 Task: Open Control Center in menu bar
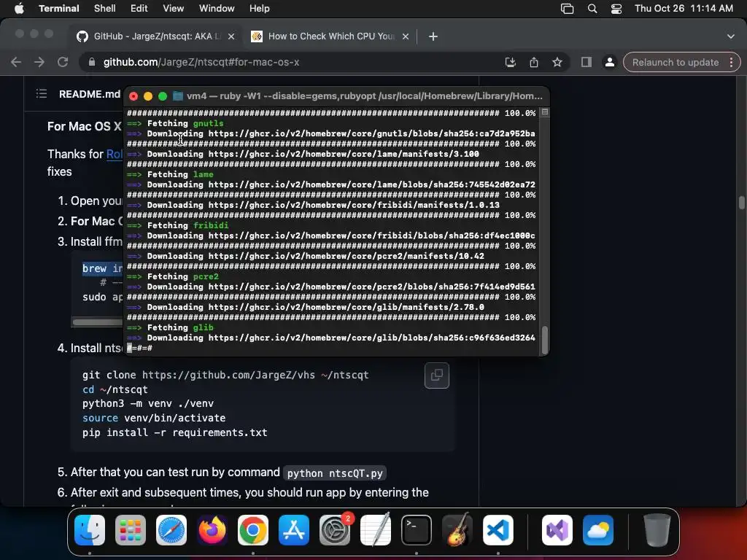[616, 9]
